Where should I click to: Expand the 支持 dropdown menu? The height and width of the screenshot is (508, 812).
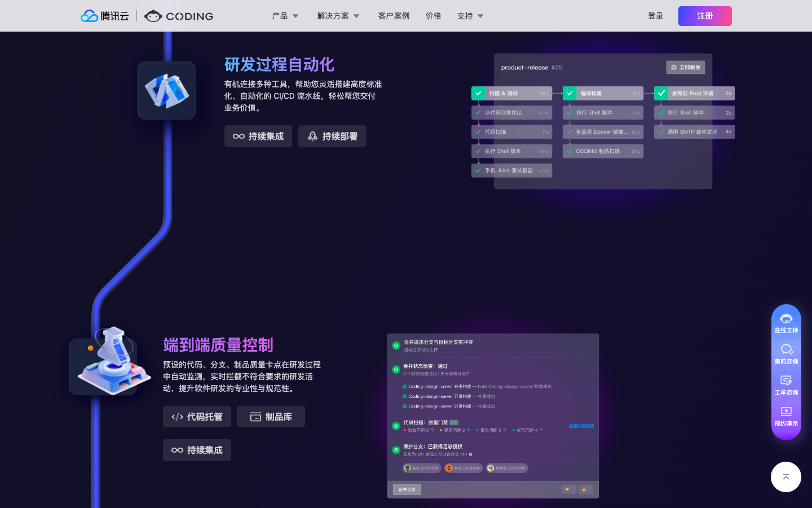[x=470, y=16]
